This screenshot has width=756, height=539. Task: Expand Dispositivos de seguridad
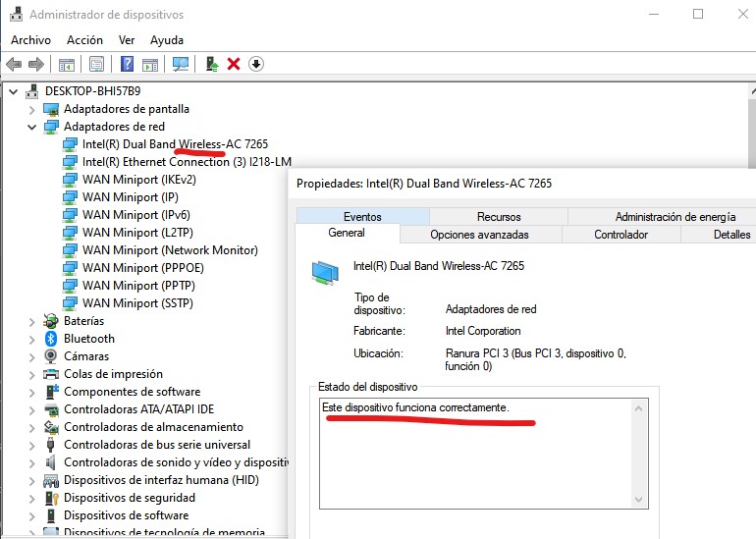point(31,499)
